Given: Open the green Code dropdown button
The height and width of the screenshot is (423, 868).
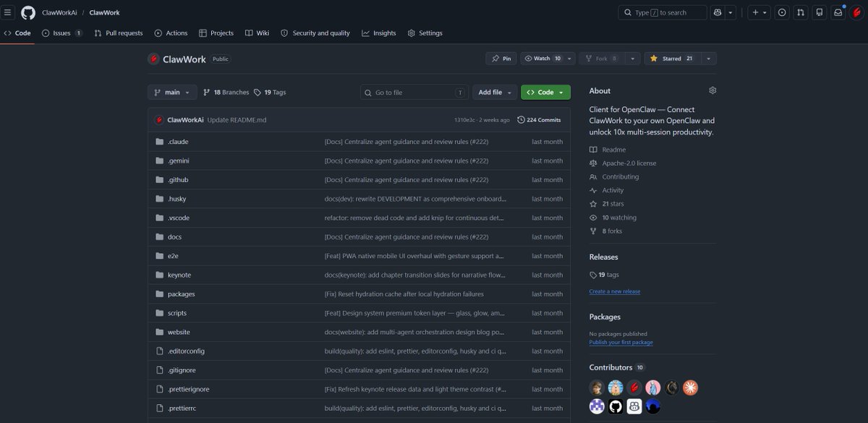Looking at the screenshot, I should pyautogui.click(x=545, y=93).
